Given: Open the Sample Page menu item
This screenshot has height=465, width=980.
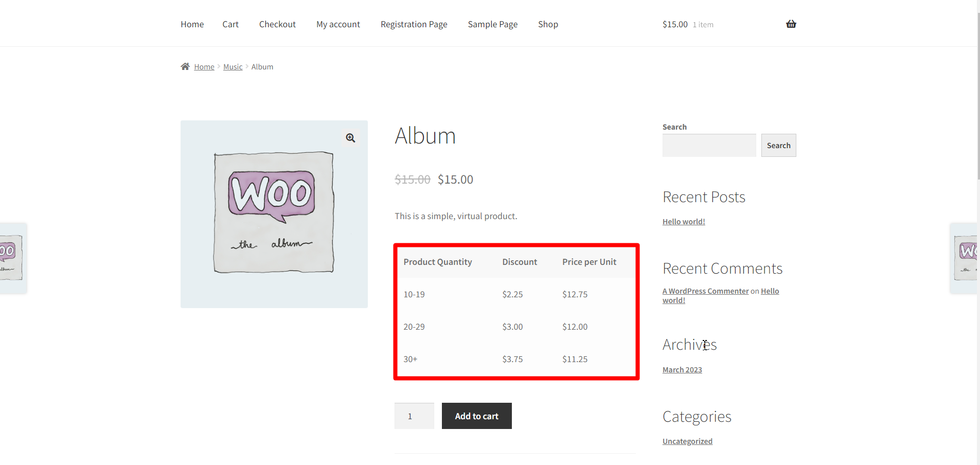Looking at the screenshot, I should [x=493, y=24].
